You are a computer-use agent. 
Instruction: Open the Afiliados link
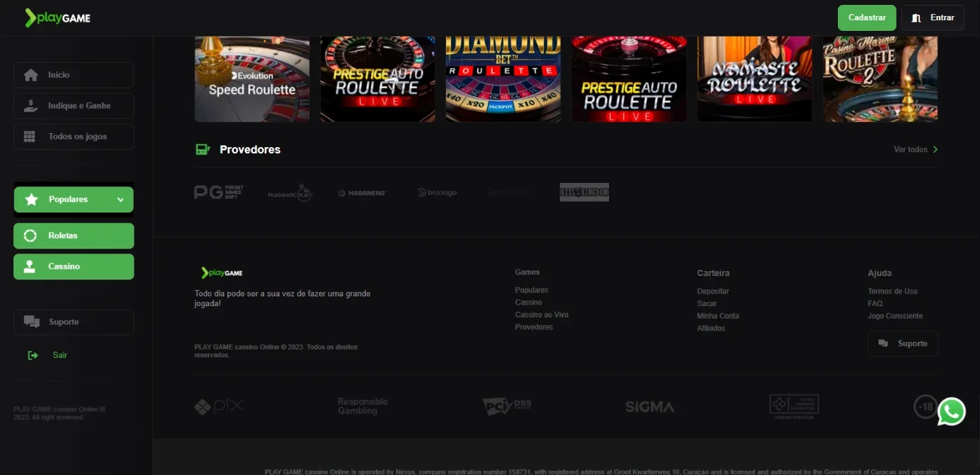pyautogui.click(x=711, y=328)
